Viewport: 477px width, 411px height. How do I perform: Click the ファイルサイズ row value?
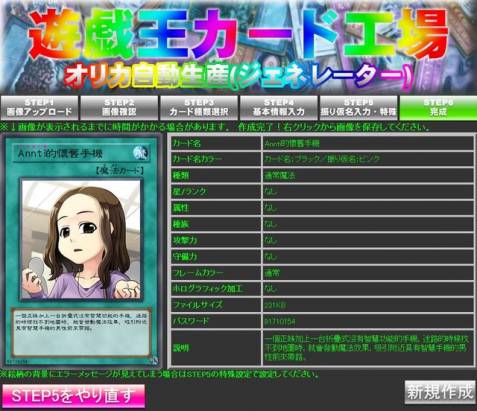tap(368, 305)
